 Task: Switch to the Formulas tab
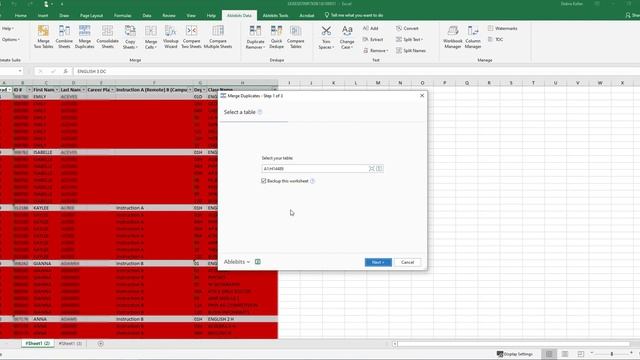pos(122,16)
